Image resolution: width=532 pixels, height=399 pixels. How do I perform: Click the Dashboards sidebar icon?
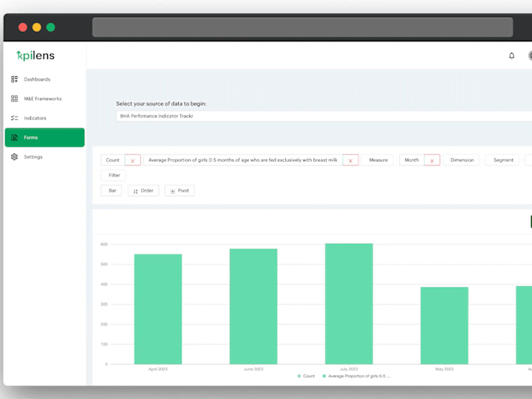click(14, 79)
